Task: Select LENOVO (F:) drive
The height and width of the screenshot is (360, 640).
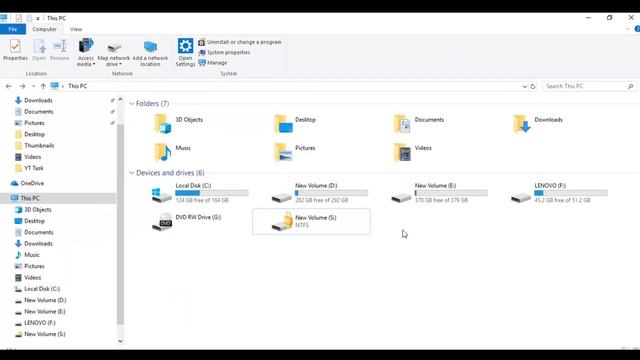Action: click(559, 193)
